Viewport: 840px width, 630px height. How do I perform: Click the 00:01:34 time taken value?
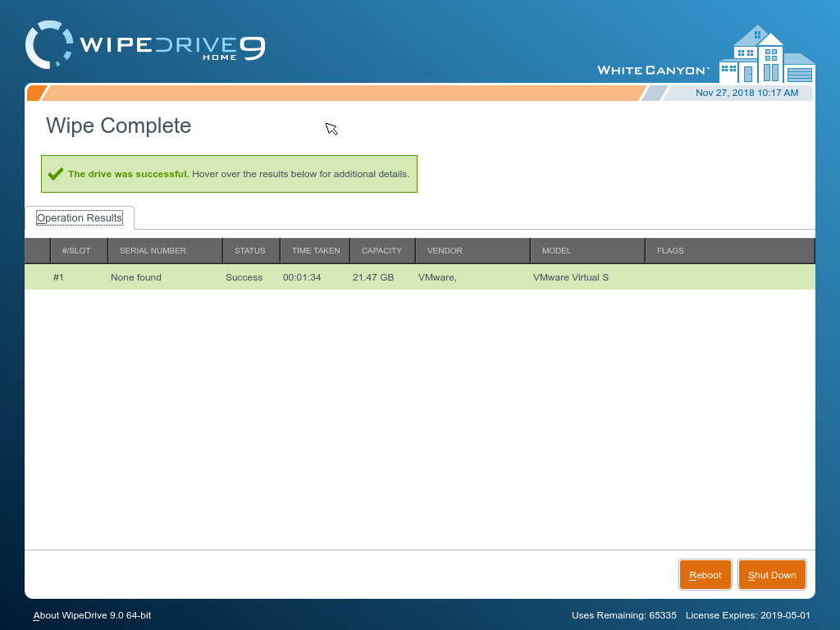[x=302, y=277]
